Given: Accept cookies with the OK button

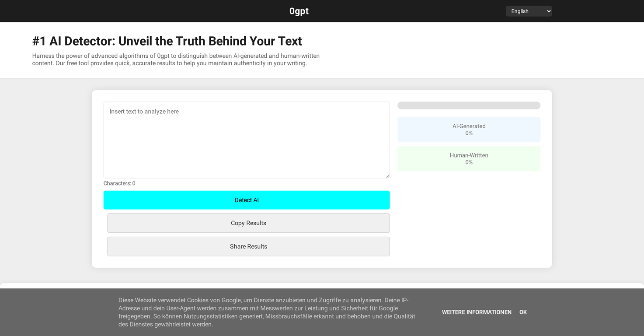Looking at the screenshot, I should 523,312.
